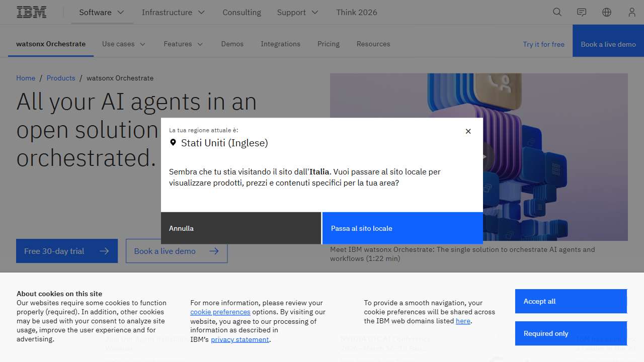The height and width of the screenshot is (362, 644).
Task: Open the Integrations menu item
Action: pos(280,44)
